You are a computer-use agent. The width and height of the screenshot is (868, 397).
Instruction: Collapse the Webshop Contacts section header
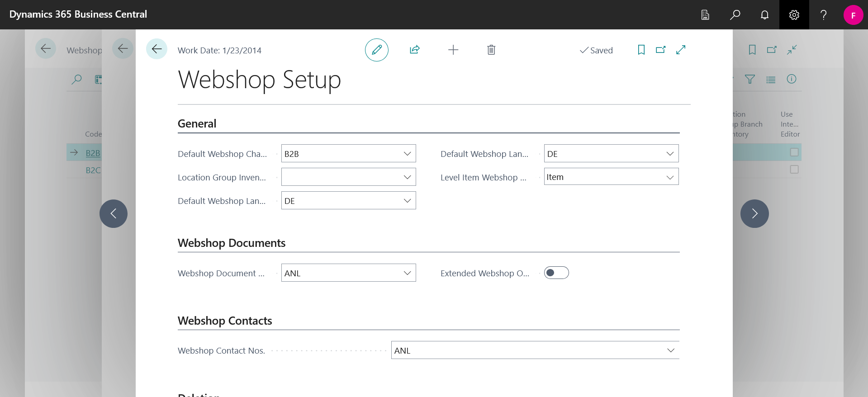tap(225, 321)
